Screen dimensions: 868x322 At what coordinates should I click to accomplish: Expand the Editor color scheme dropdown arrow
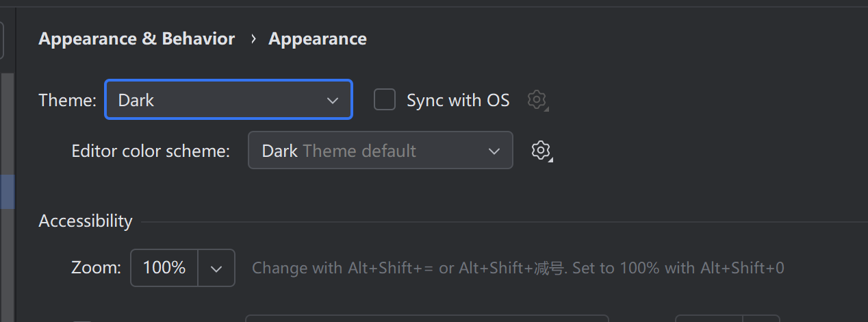tap(494, 151)
